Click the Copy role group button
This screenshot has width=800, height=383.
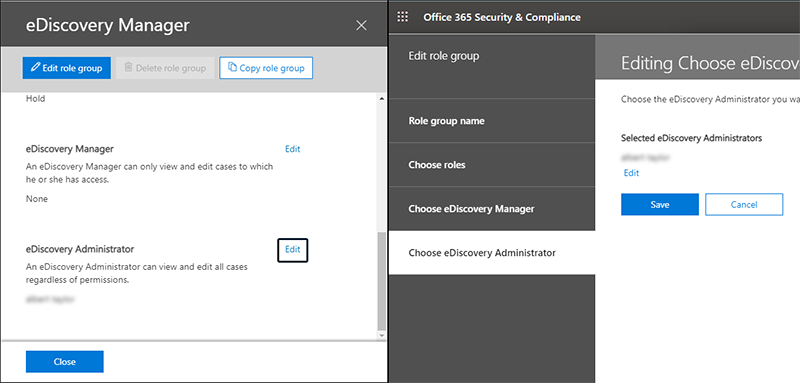pyautogui.click(x=266, y=68)
